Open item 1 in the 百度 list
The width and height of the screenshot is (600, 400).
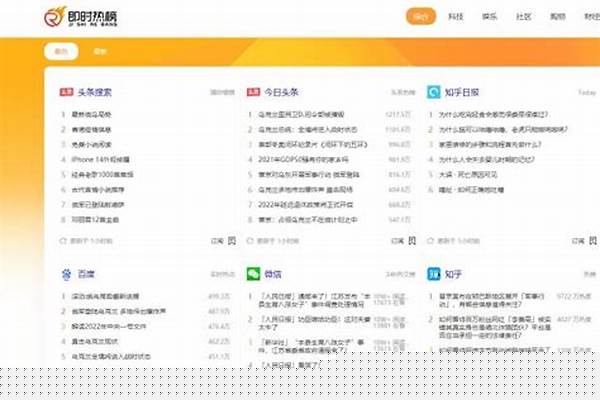[x=105, y=296]
